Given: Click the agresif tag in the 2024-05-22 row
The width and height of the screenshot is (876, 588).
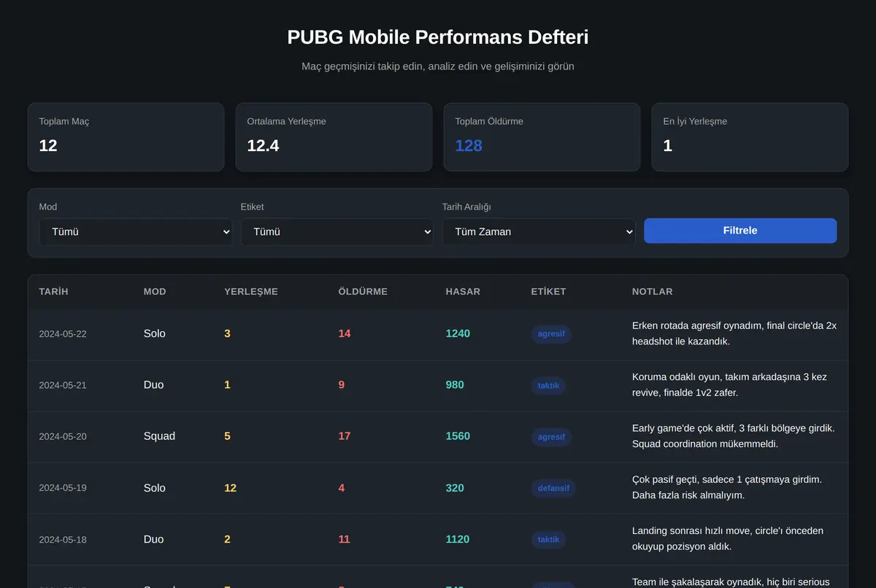Looking at the screenshot, I should pyautogui.click(x=551, y=334).
